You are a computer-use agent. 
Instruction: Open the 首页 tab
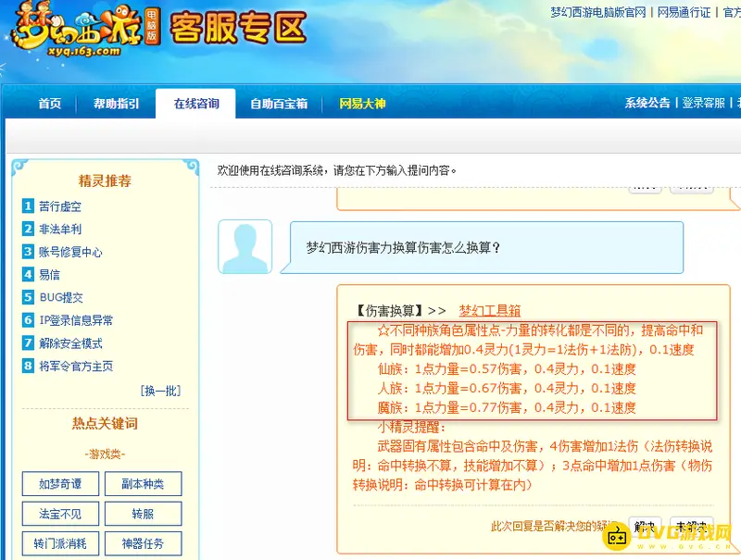50,104
